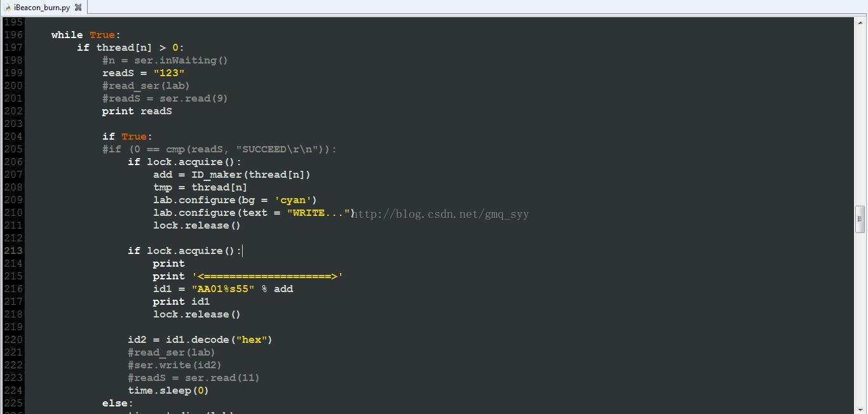Click the line 'readS = "123"'
Image resolution: width=868 pixels, height=414 pixels.
tap(144, 73)
